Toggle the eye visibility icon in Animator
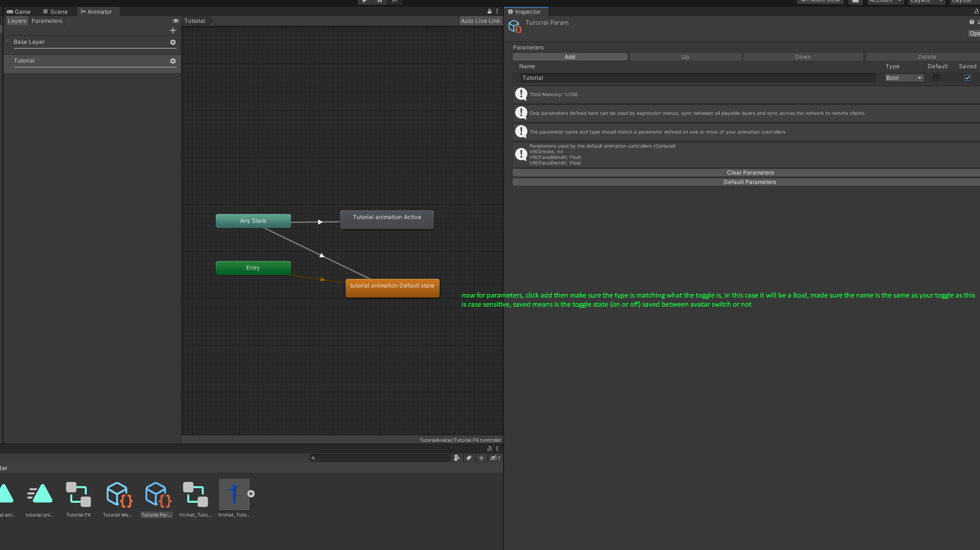The height and width of the screenshot is (550, 980). coord(175,21)
